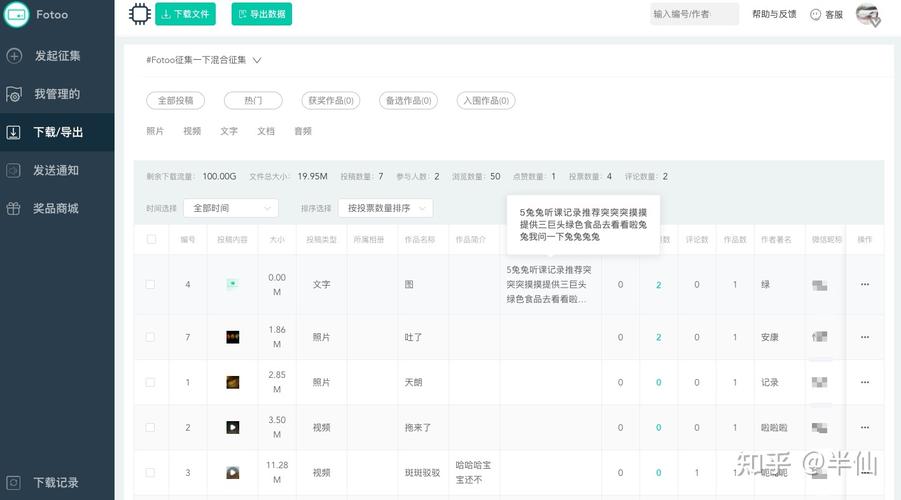
Task: Open the 按投票数量排序 sort dropdown
Action: pos(385,208)
